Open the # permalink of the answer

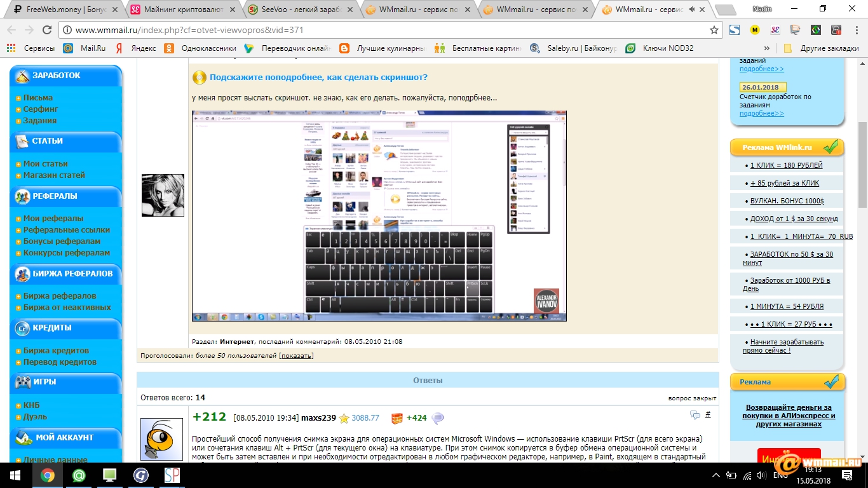point(708,415)
